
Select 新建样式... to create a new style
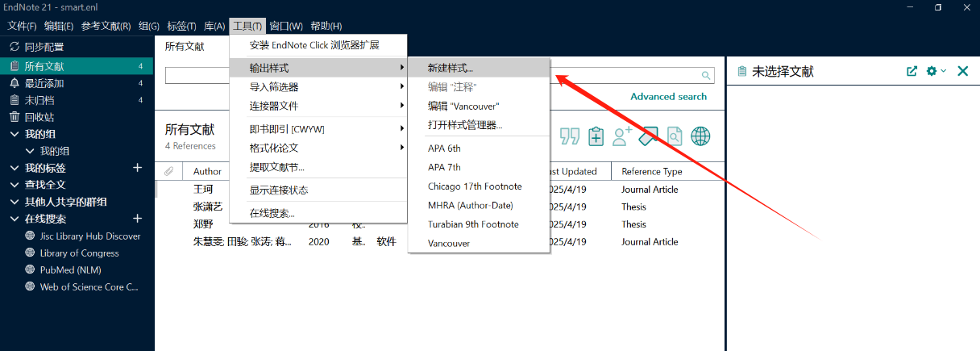pyautogui.click(x=480, y=68)
